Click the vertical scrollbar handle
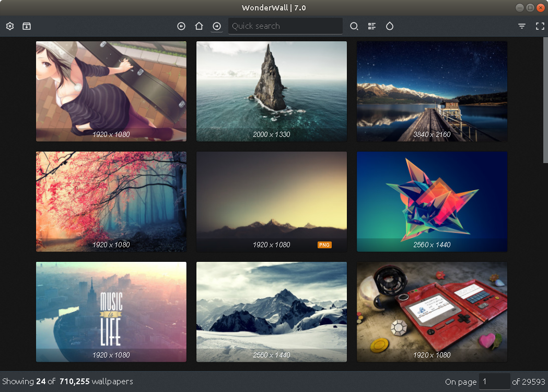The height and width of the screenshot is (392, 548). pos(545,99)
